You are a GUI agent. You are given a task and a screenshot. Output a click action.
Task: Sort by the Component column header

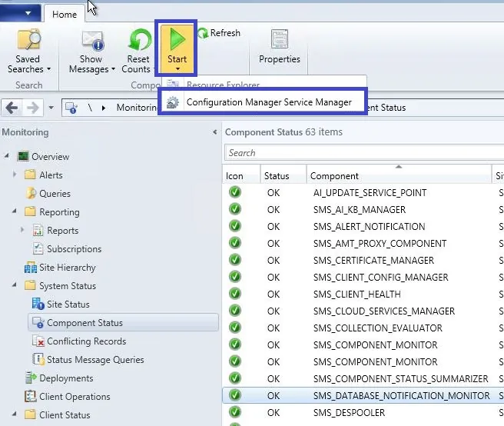click(400, 175)
